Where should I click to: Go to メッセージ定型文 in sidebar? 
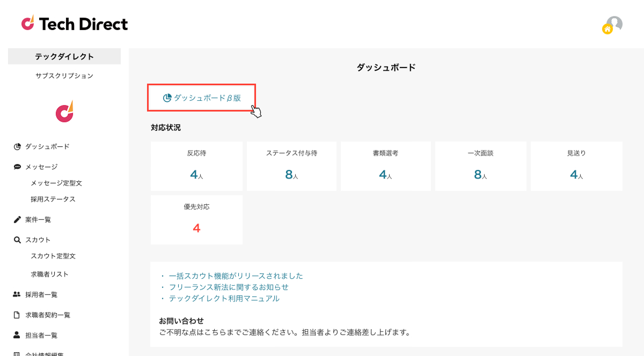[56, 183]
